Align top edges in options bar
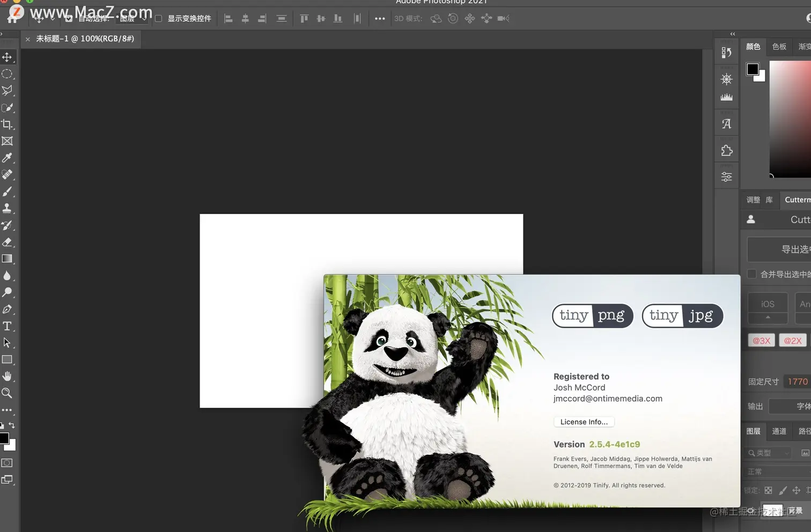Screen dimensions: 811x532 coord(304,19)
